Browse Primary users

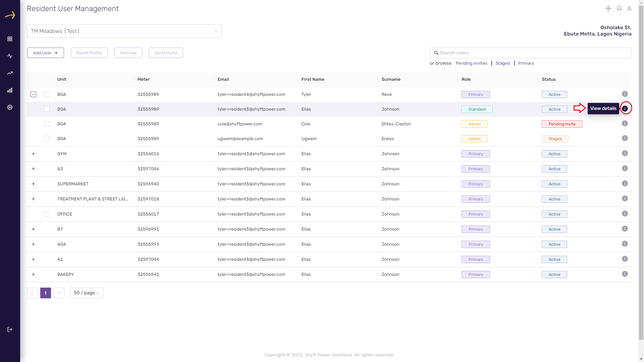(526, 63)
